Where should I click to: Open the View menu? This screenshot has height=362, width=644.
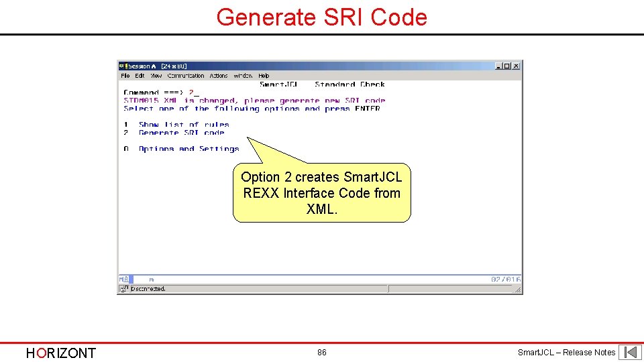coord(156,76)
